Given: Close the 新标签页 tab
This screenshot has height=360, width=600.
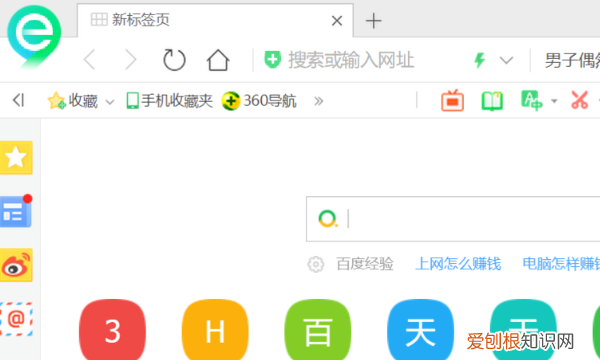Looking at the screenshot, I should tap(337, 21).
